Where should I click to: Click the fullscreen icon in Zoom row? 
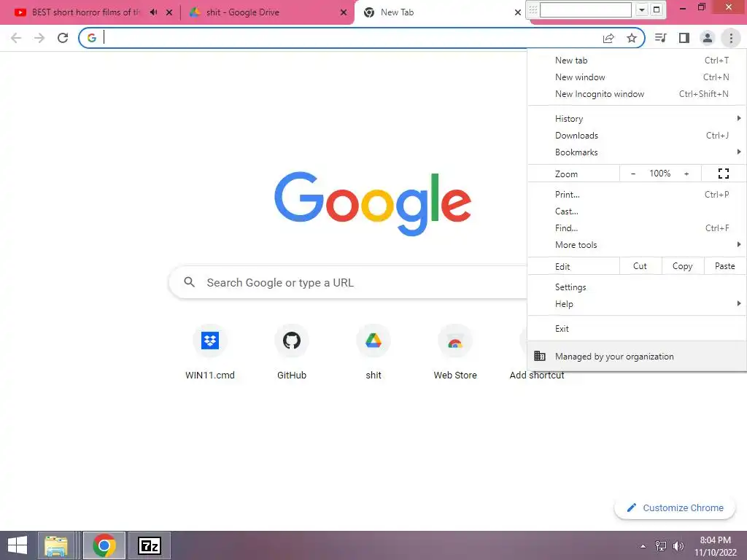coord(724,174)
